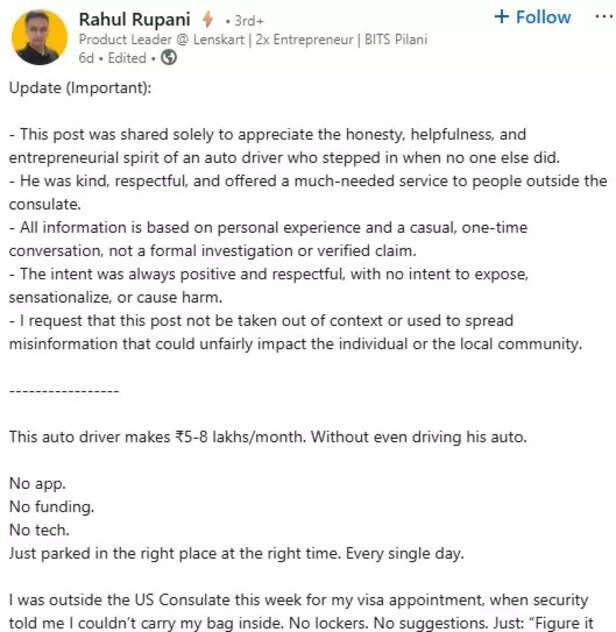The width and height of the screenshot is (616, 632).
Task: Click the lightning bolt icon beside Rahul Rupani
Action: coord(207,19)
